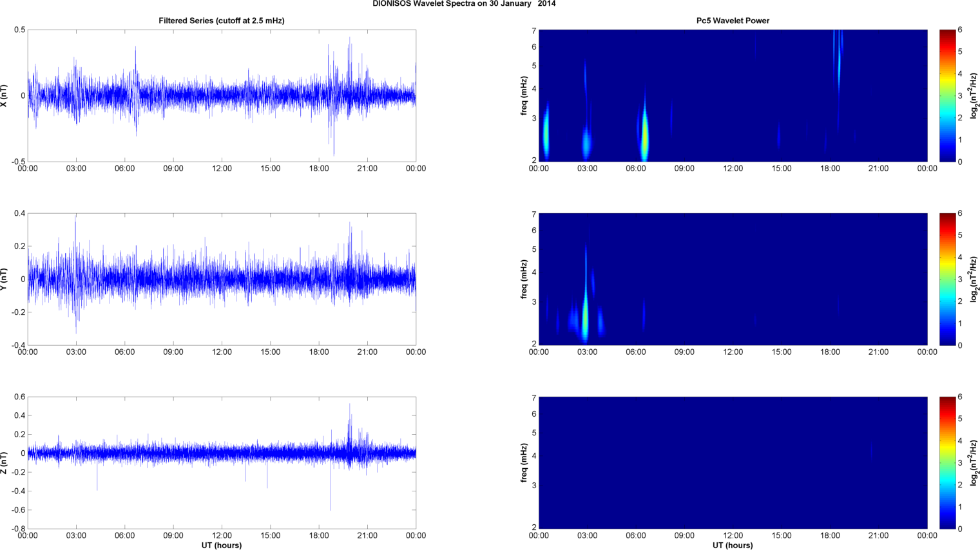Screen dimensions: 980x550
Task: Click the colorbar beside the Z wavelet panel
Action: pos(947,462)
